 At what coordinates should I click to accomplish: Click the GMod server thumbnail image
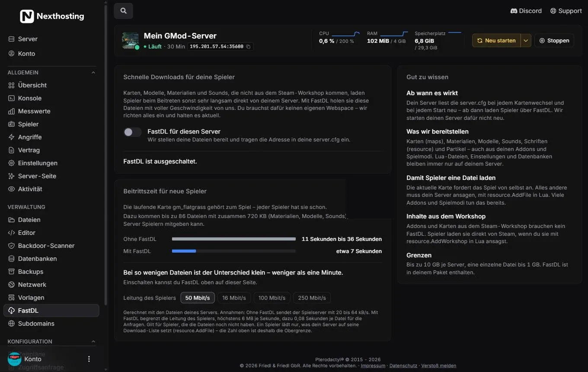pyautogui.click(x=131, y=41)
